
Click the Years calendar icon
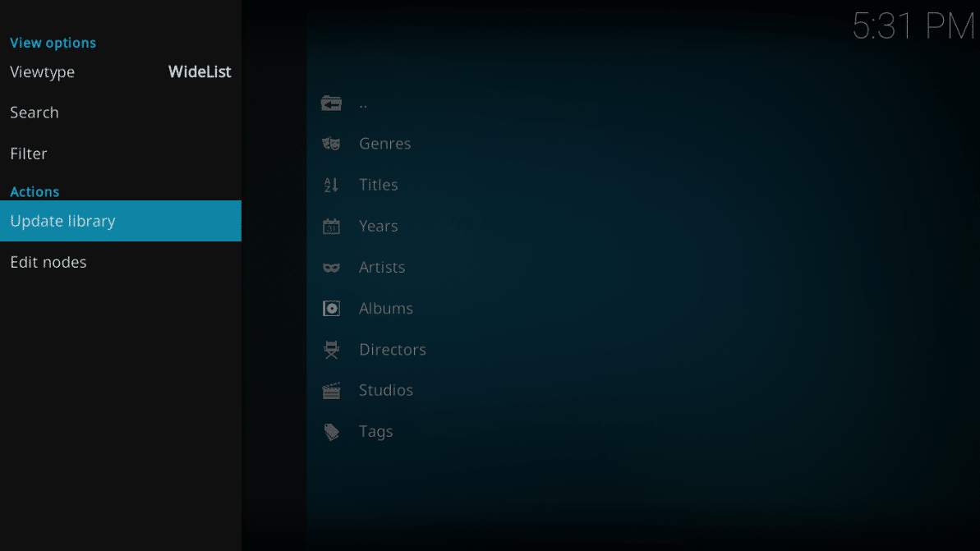pos(331,226)
